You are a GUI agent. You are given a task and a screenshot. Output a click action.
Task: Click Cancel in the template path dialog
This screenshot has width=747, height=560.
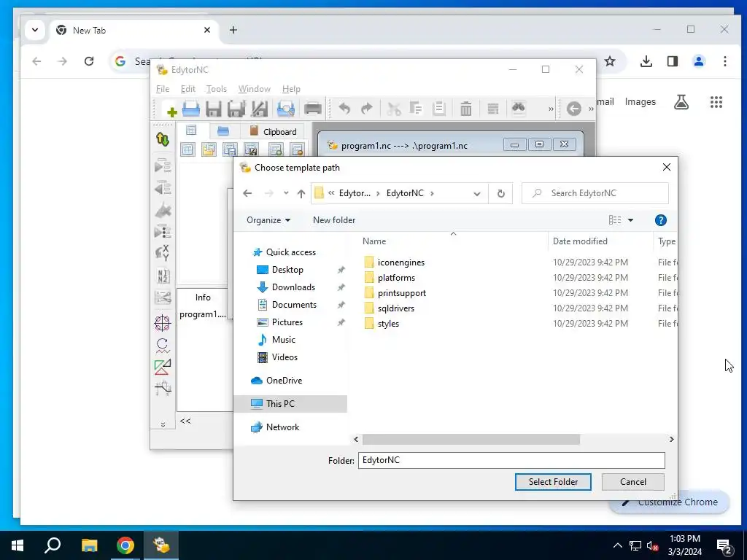(x=632, y=482)
